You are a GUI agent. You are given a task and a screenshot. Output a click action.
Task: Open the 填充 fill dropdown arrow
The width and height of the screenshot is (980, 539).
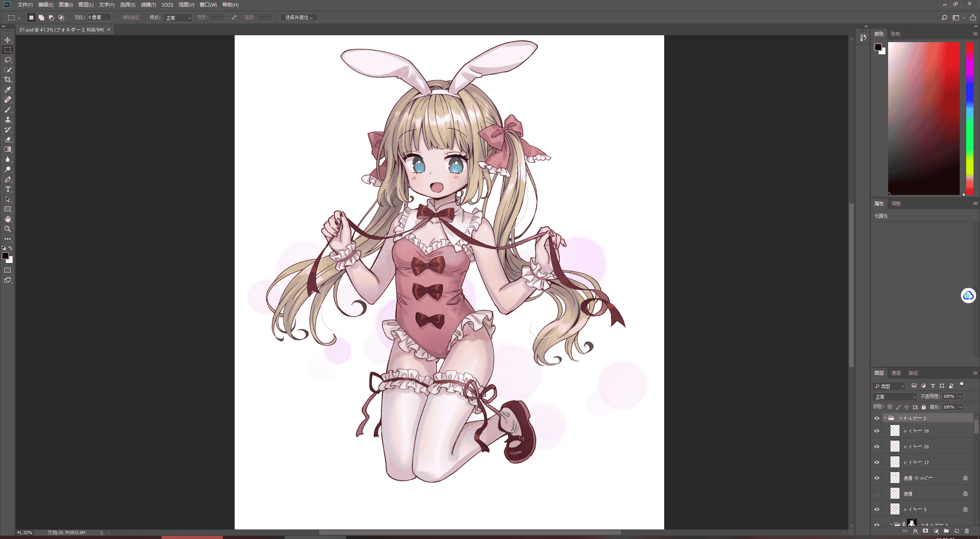pos(960,407)
